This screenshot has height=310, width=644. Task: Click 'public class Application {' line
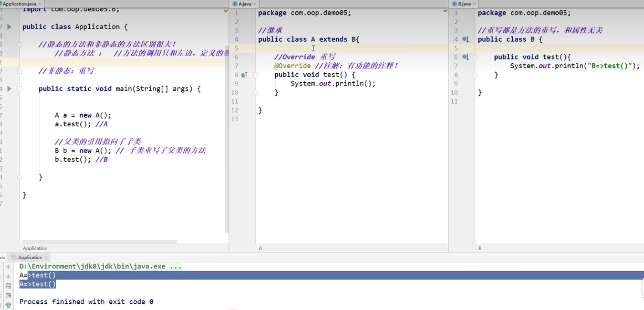(x=75, y=27)
